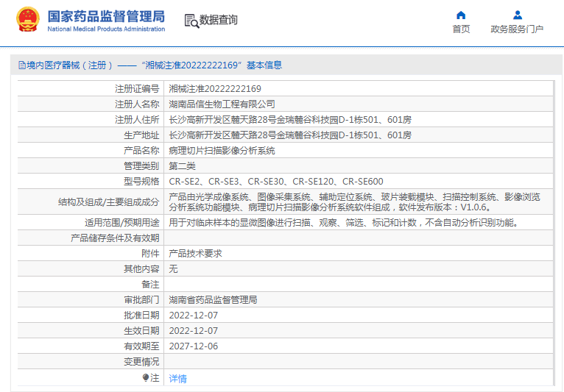Click the 基本信息 panel heading
This screenshot has width=564, height=392.
click(264, 65)
